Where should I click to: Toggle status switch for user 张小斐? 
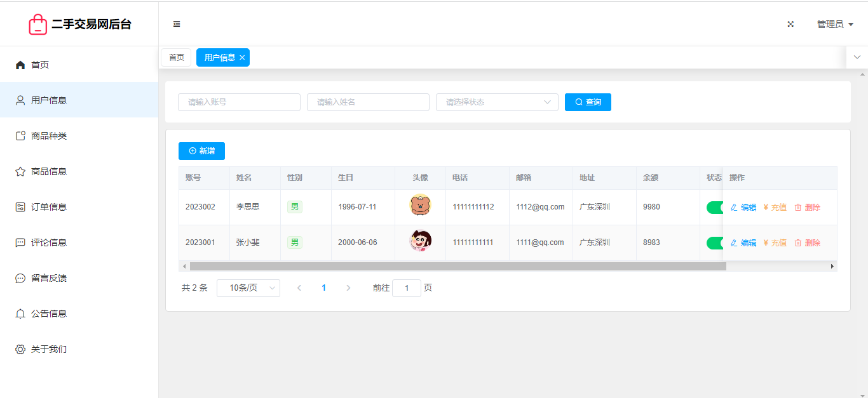(714, 243)
